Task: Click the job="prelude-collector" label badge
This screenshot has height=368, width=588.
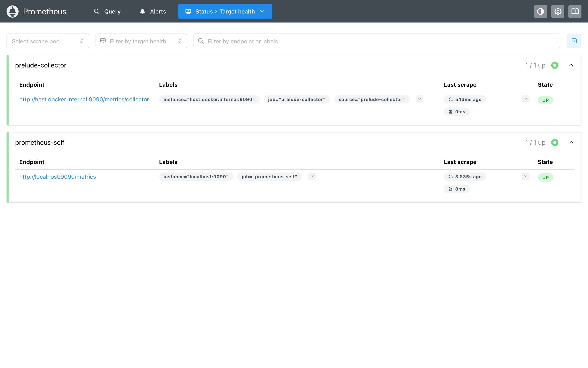Action: (x=297, y=99)
